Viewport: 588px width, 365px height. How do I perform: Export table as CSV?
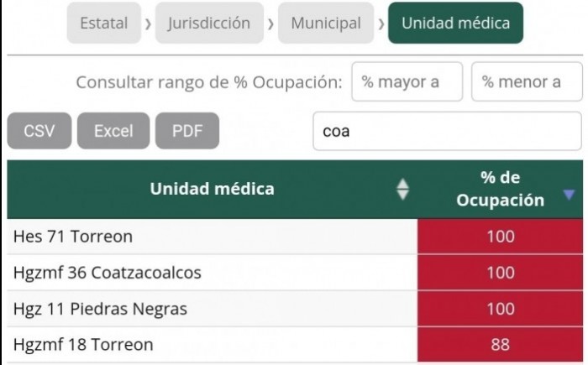39,132
